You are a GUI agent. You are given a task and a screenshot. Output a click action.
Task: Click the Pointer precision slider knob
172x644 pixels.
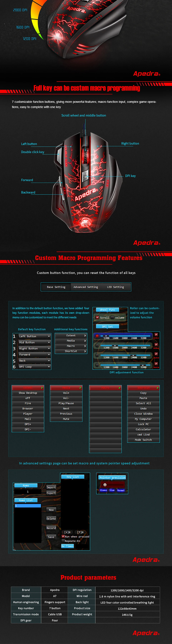pos(105,485)
